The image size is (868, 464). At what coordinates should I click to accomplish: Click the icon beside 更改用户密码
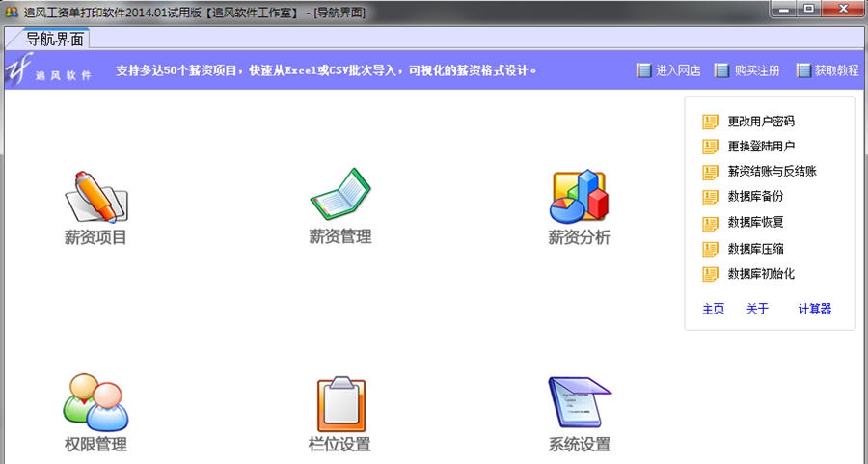[x=710, y=122]
